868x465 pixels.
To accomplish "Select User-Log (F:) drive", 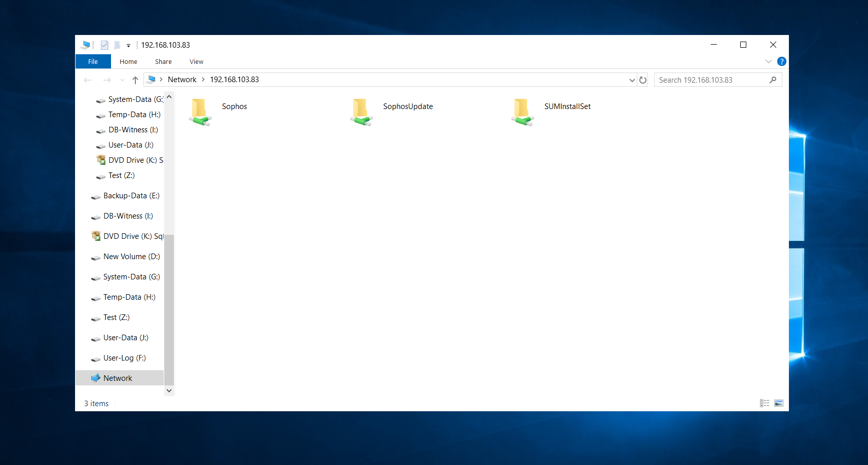I will click(x=119, y=358).
